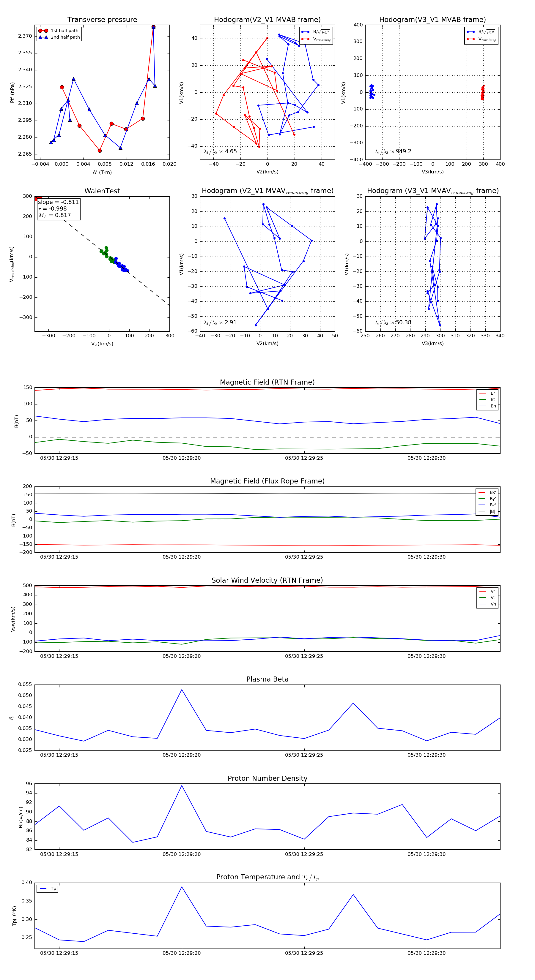Screen dimensions: 535x980
Task: Click the 'Vn' legend entry
Action: [487, 604]
